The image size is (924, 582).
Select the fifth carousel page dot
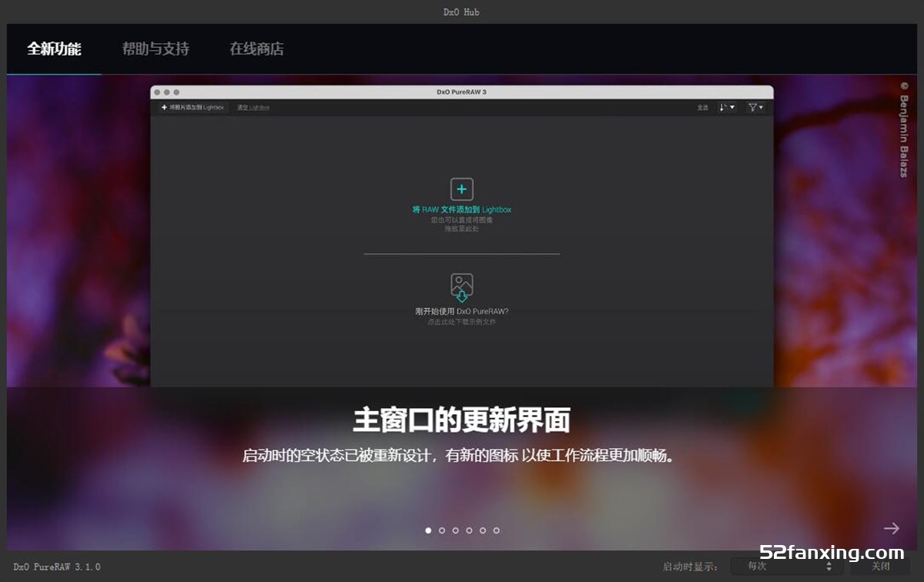(x=483, y=530)
